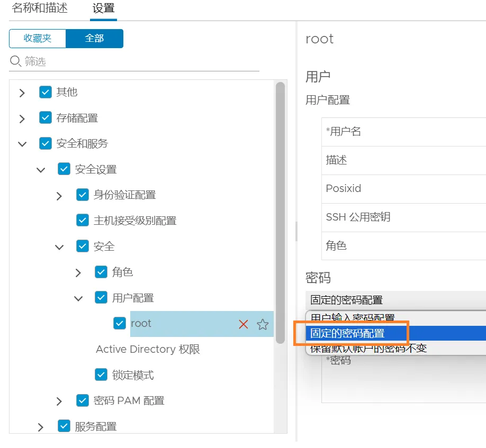Image resolution: width=486 pixels, height=448 pixels.
Task: Select 保留默认帐户的密码不变 dropdown option
Action: click(x=368, y=348)
